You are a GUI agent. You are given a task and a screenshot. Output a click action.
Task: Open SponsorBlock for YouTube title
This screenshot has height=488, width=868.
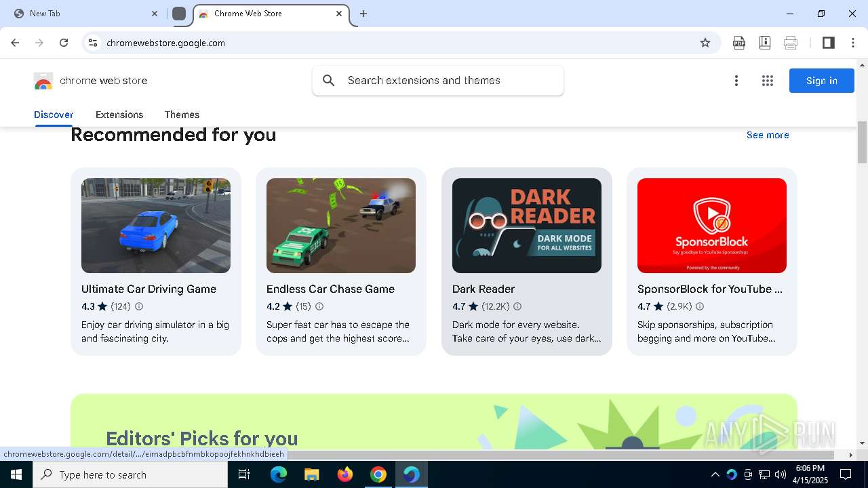click(710, 289)
